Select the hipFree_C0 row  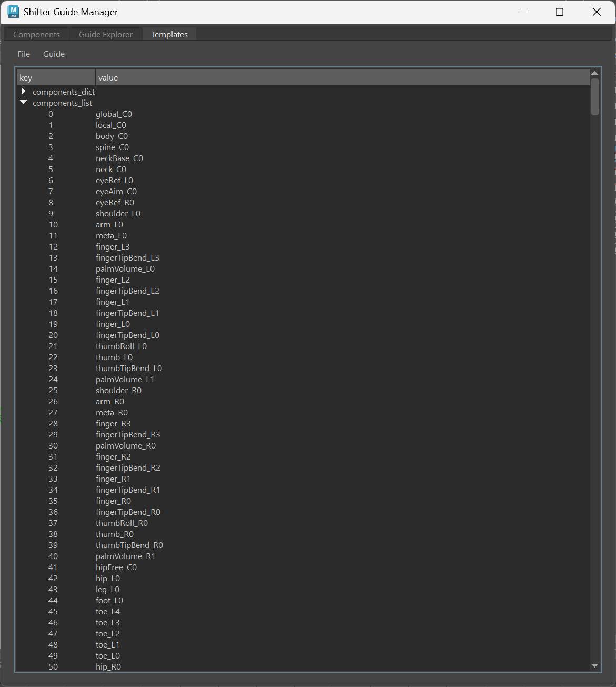pos(303,567)
